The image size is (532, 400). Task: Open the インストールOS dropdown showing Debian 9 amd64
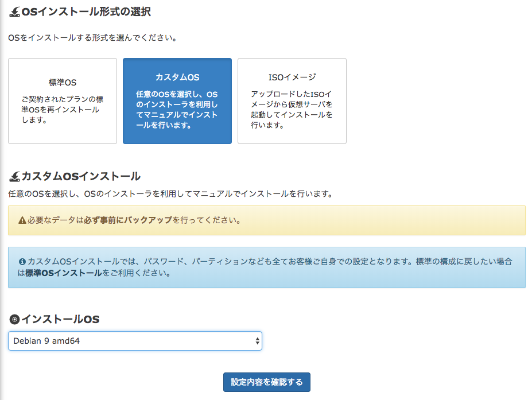tap(135, 341)
